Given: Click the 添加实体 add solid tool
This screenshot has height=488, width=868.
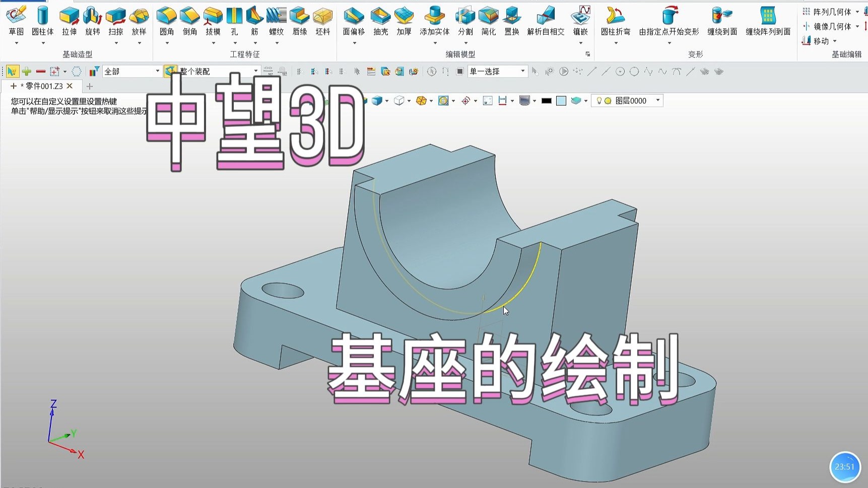Looking at the screenshot, I should click(434, 22).
